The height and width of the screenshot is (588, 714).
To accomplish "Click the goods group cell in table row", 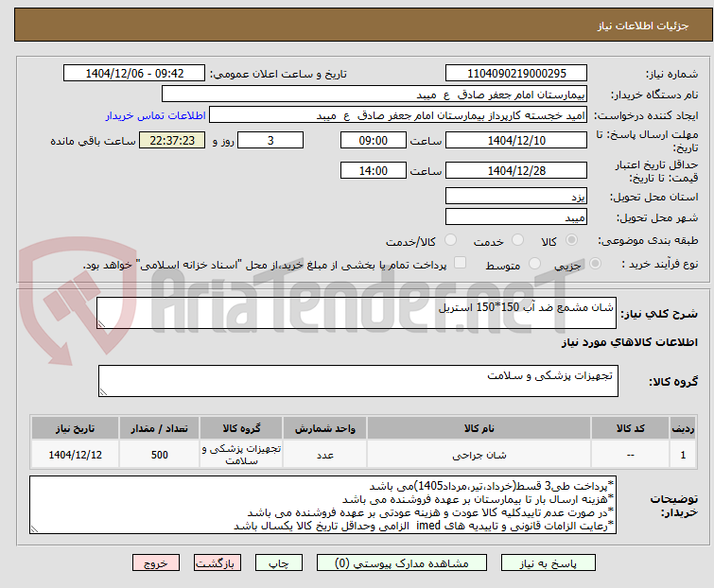I will click(241, 454).
